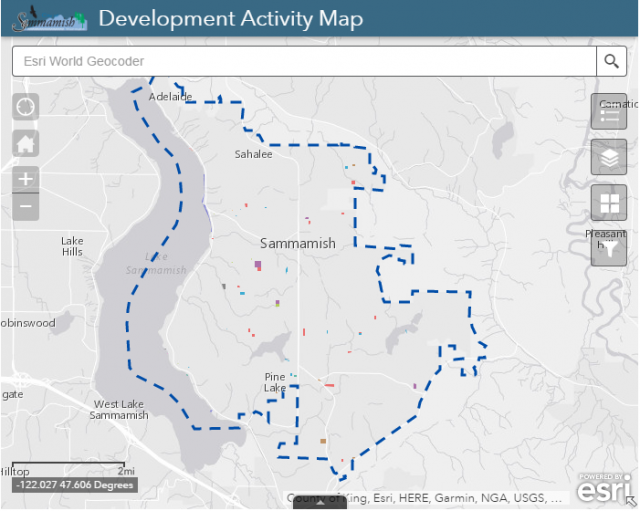Return to default extent with Home button
The width and height of the screenshot is (640, 511).
point(25,143)
